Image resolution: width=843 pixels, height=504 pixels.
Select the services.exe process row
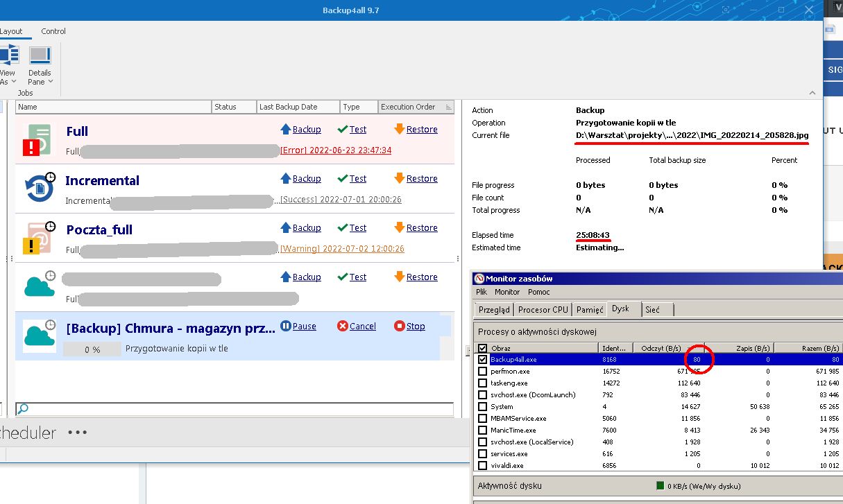point(658,454)
